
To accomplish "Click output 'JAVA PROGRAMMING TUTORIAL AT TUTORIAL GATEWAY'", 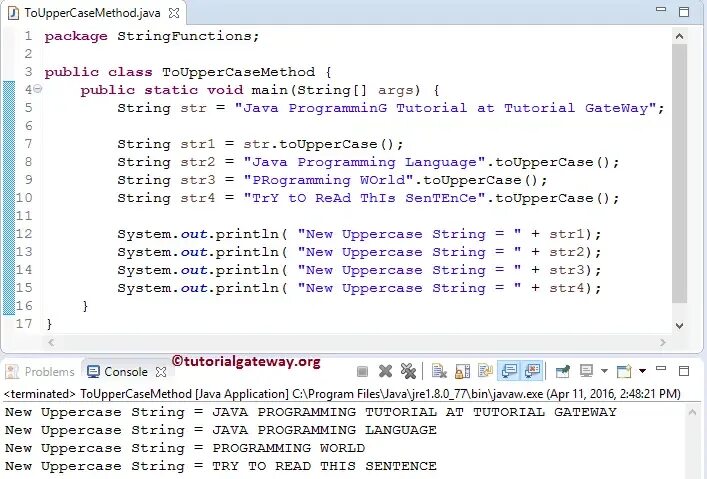I will tap(414, 412).
